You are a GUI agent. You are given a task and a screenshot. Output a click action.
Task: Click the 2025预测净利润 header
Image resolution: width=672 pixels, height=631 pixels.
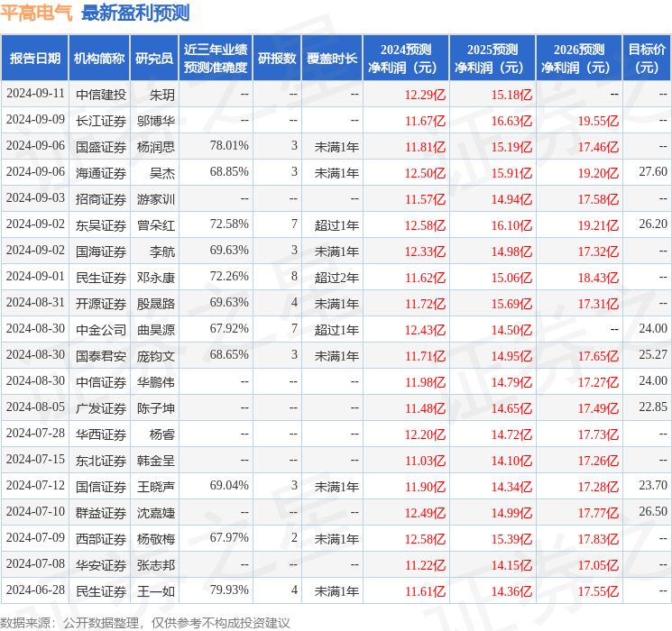492,59
